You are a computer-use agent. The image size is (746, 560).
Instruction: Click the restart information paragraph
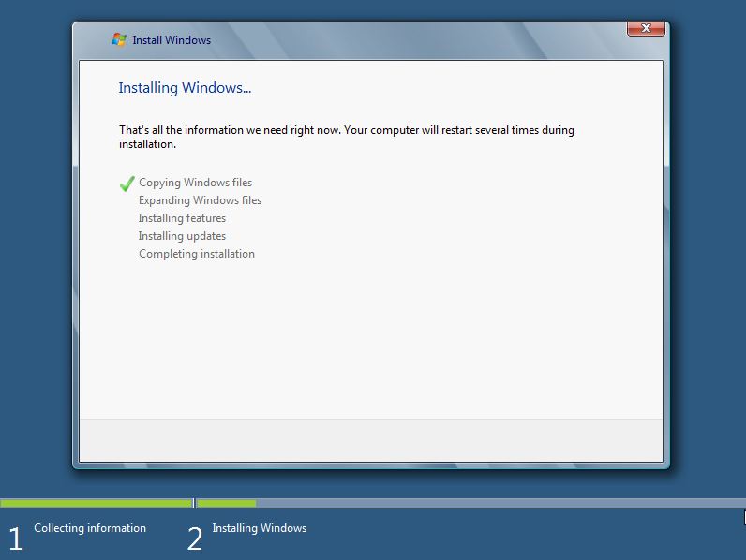tap(347, 137)
